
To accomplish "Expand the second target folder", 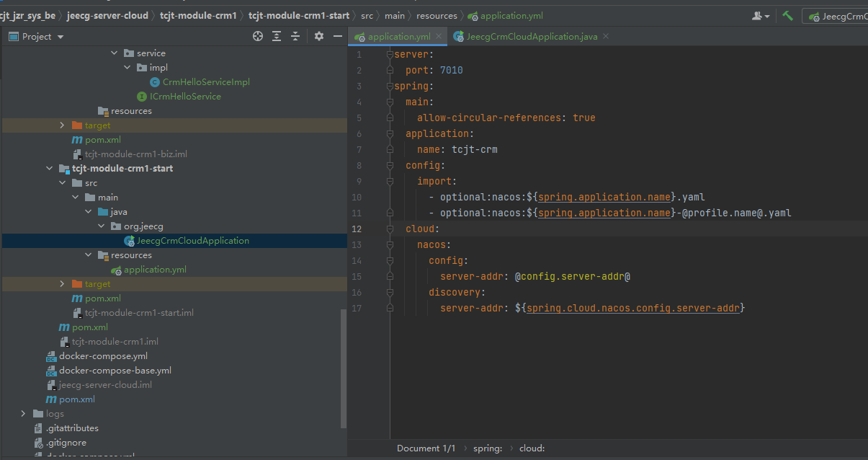I will 62,283.
